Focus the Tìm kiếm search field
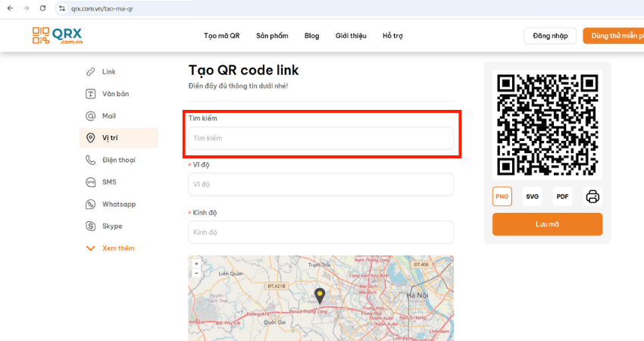The width and height of the screenshot is (644, 341). click(320, 138)
